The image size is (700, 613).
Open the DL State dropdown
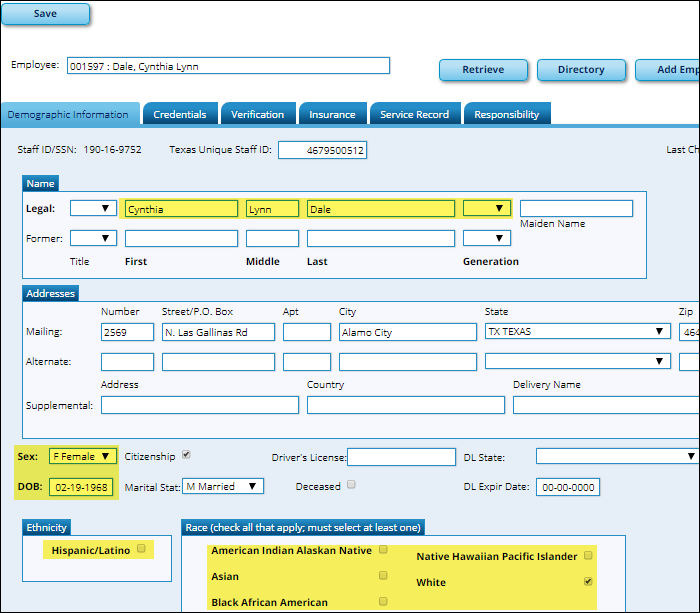click(x=618, y=456)
